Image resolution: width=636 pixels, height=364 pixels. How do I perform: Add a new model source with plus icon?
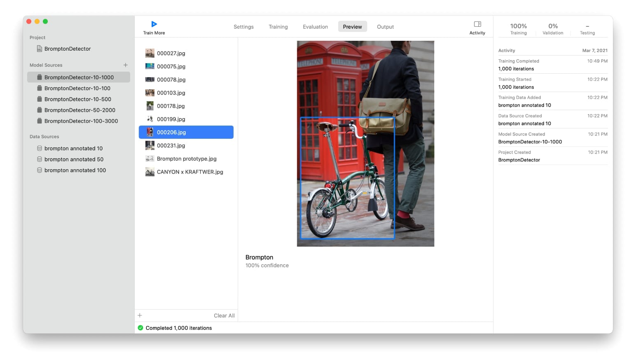click(126, 65)
